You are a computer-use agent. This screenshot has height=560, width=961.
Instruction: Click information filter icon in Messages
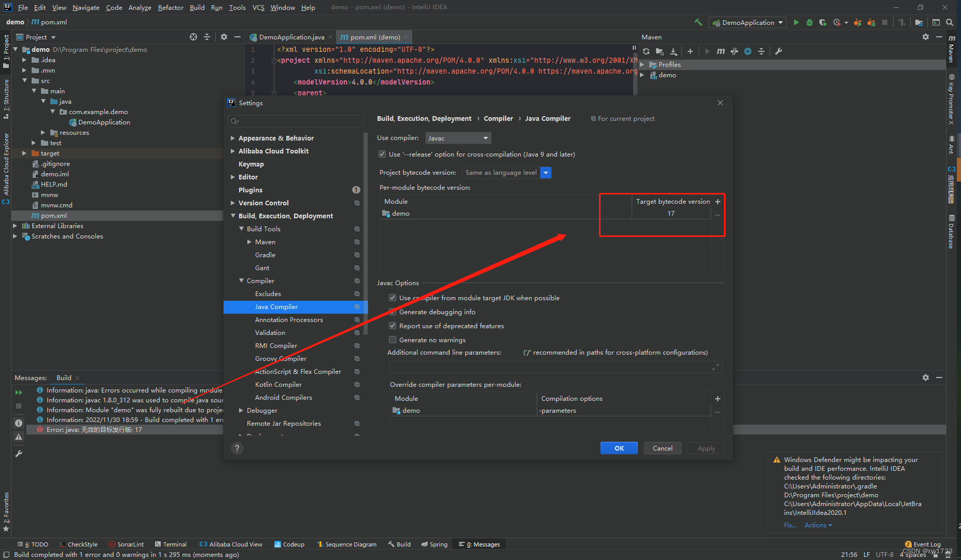(19, 423)
